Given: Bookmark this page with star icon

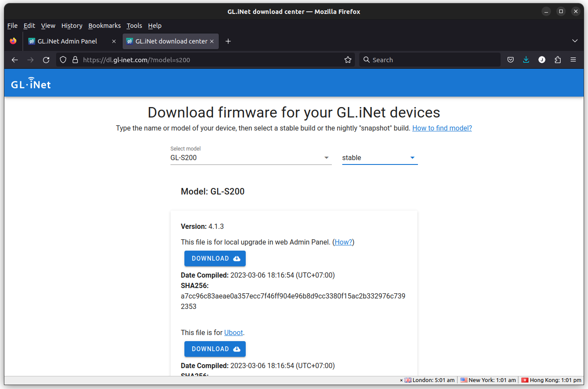Looking at the screenshot, I should click(348, 60).
